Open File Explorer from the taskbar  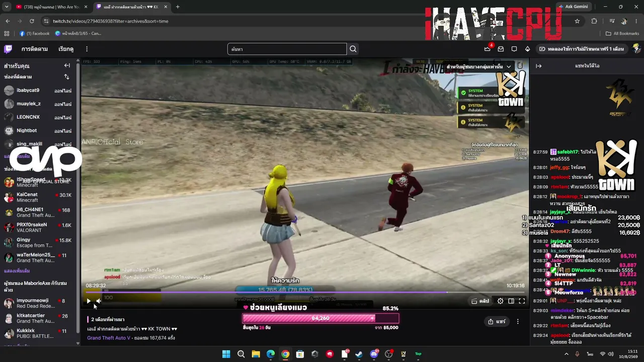(256, 354)
